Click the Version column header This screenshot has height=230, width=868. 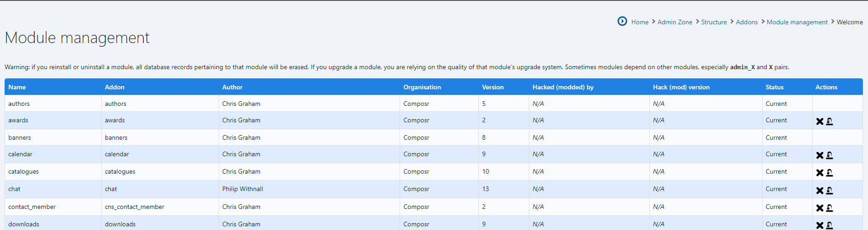pos(493,87)
